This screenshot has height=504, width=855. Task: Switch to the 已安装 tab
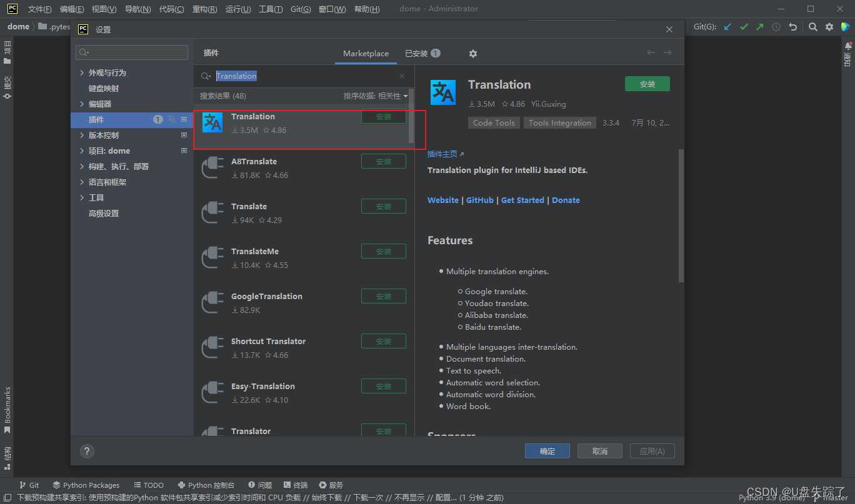point(422,54)
